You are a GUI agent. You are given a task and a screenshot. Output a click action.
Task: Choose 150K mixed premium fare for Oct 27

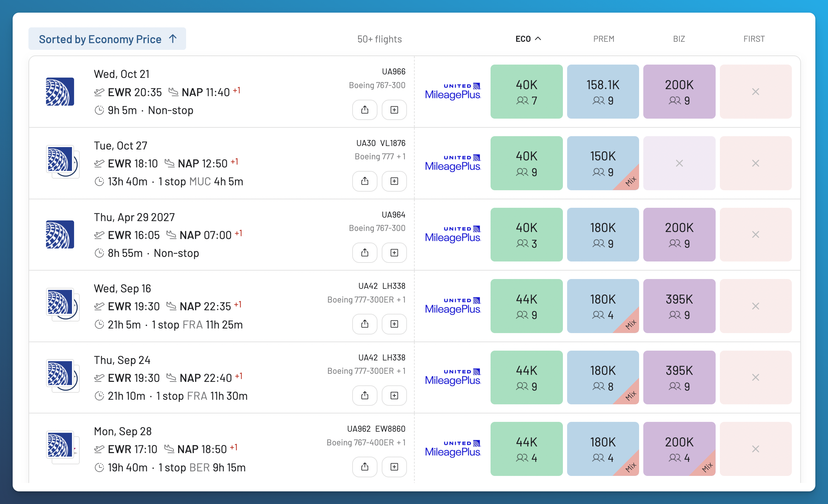coord(603,163)
